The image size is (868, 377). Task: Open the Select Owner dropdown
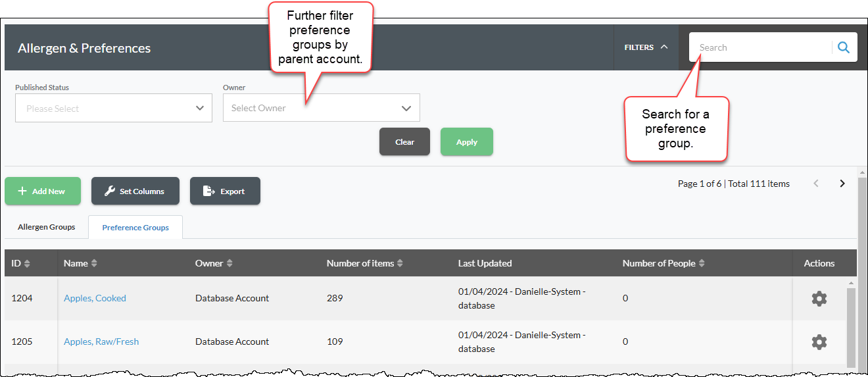[322, 108]
